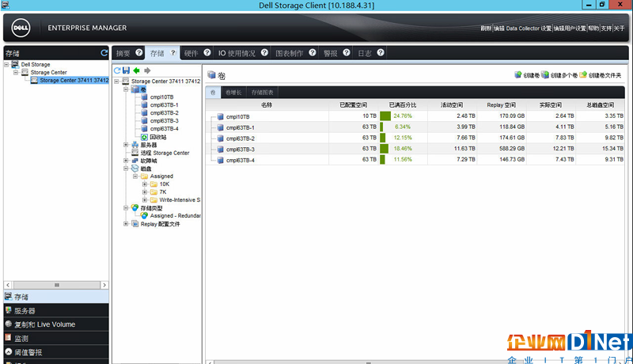
Task: Open help icon beside 硬件 tab
Action: pos(207,52)
